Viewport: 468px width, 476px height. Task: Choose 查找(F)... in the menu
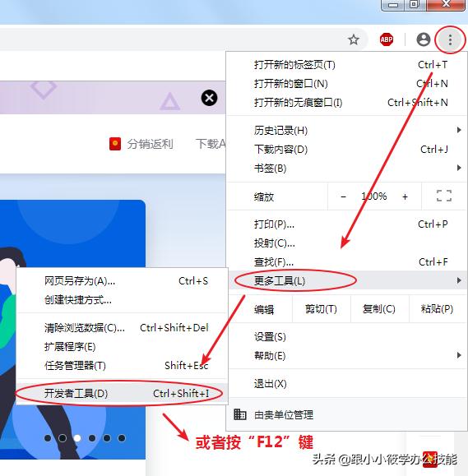(347, 262)
